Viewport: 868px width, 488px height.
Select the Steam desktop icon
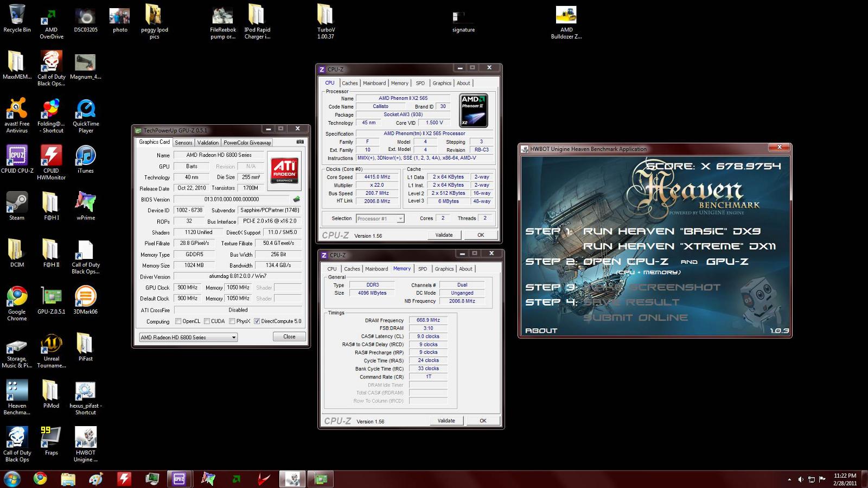(17, 206)
